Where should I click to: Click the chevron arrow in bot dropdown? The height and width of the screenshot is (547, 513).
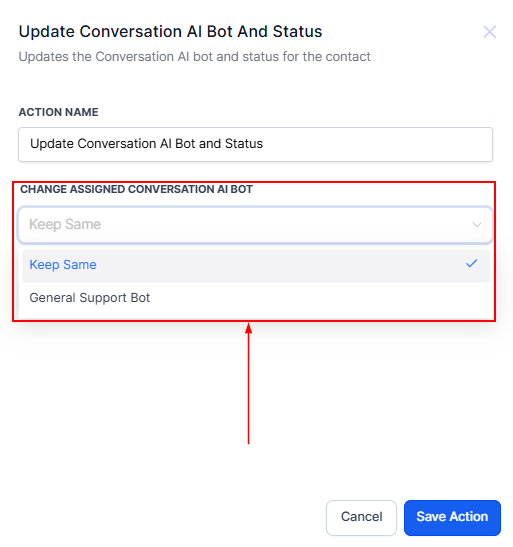coord(477,225)
